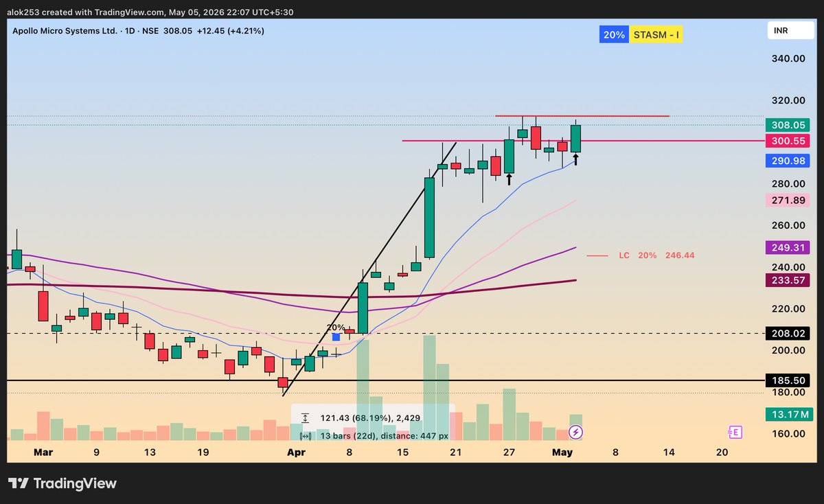Select the 185.50 support line label
Screen dimensions: 824x504
(x=788, y=380)
